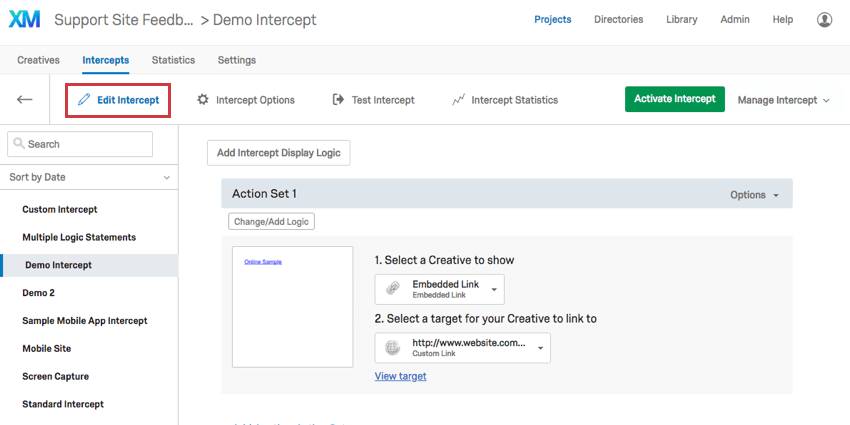This screenshot has height=425, width=850.
Task: Click Add Intercept Display Logic button
Action: point(278,153)
